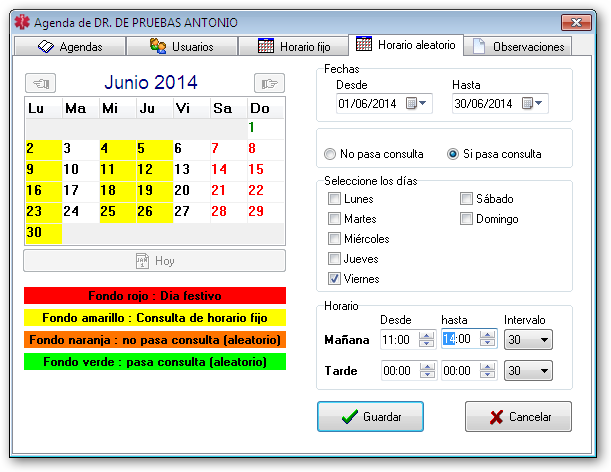Switch to the Agendas tab
This screenshot has width=611, height=472.
tap(70, 46)
